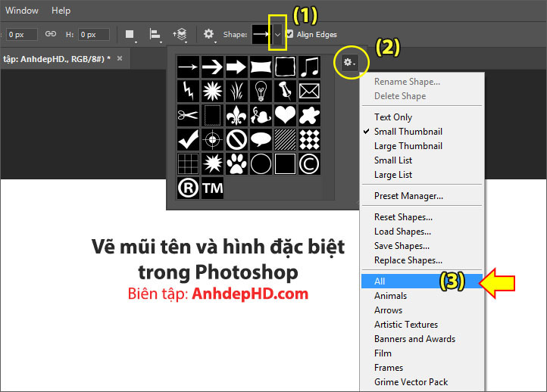This screenshot has height=392, width=547.
Task: Open the shape panel gear menu
Action: (x=349, y=63)
